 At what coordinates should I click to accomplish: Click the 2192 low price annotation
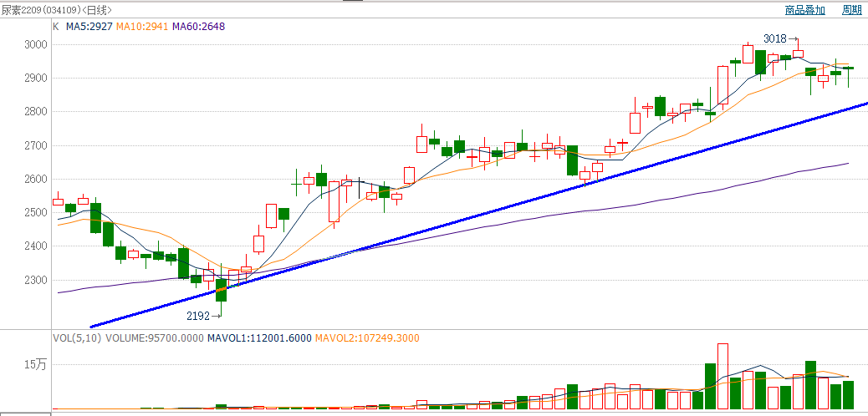[x=198, y=317]
